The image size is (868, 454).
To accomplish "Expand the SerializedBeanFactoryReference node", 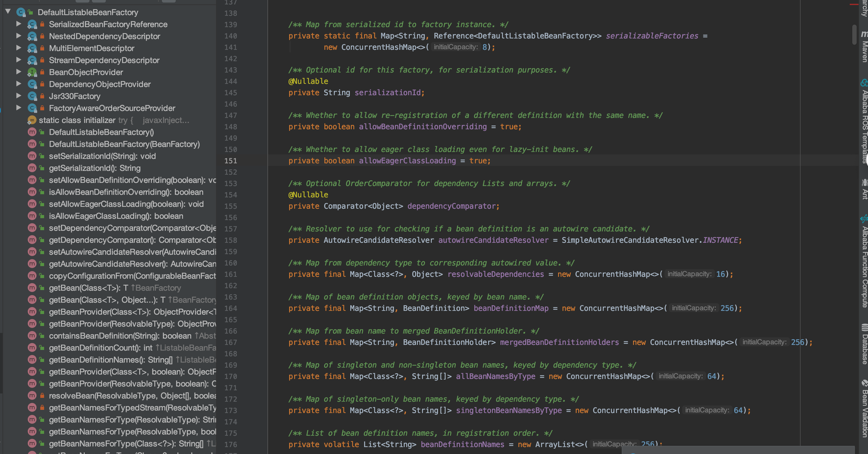I will [19, 24].
